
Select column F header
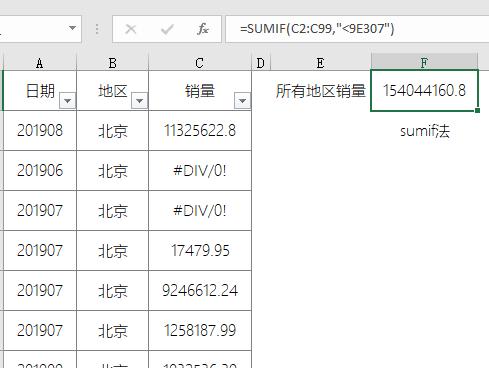[x=424, y=63]
